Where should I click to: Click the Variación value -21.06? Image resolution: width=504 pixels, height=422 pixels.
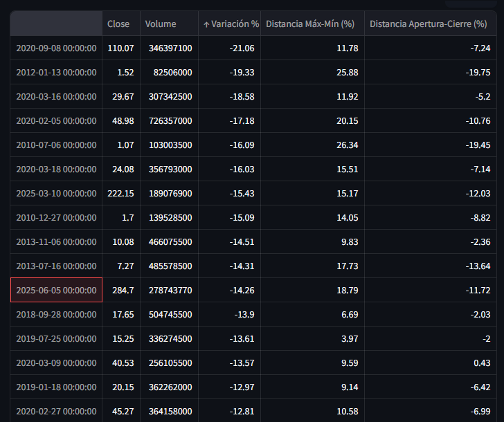point(230,48)
